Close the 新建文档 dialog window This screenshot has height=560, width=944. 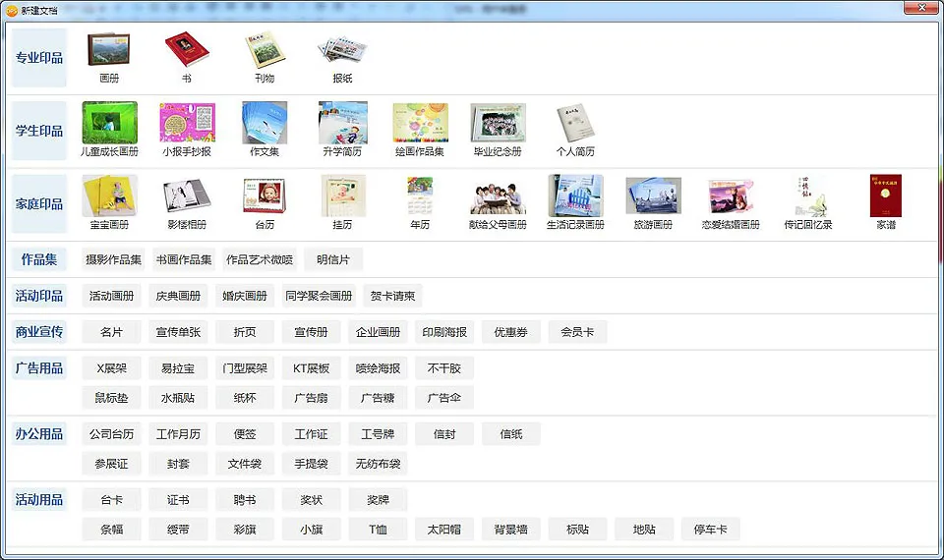tap(920, 8)
